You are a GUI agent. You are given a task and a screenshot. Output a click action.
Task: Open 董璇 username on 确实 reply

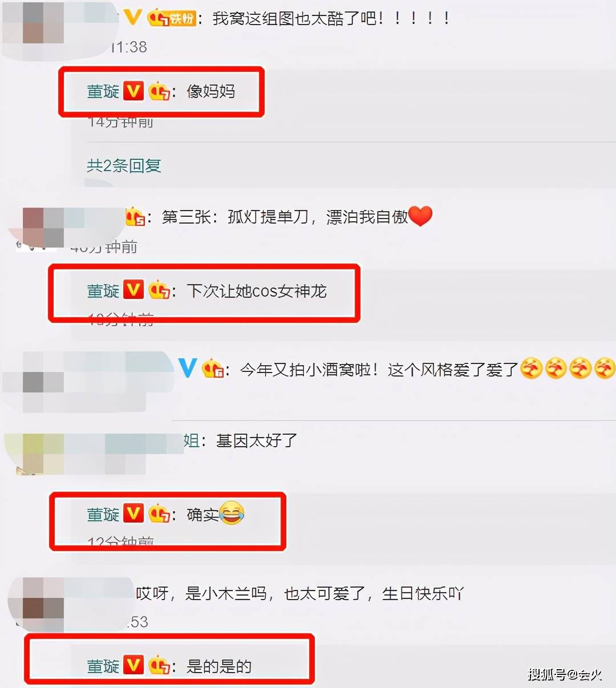point(103,515)
